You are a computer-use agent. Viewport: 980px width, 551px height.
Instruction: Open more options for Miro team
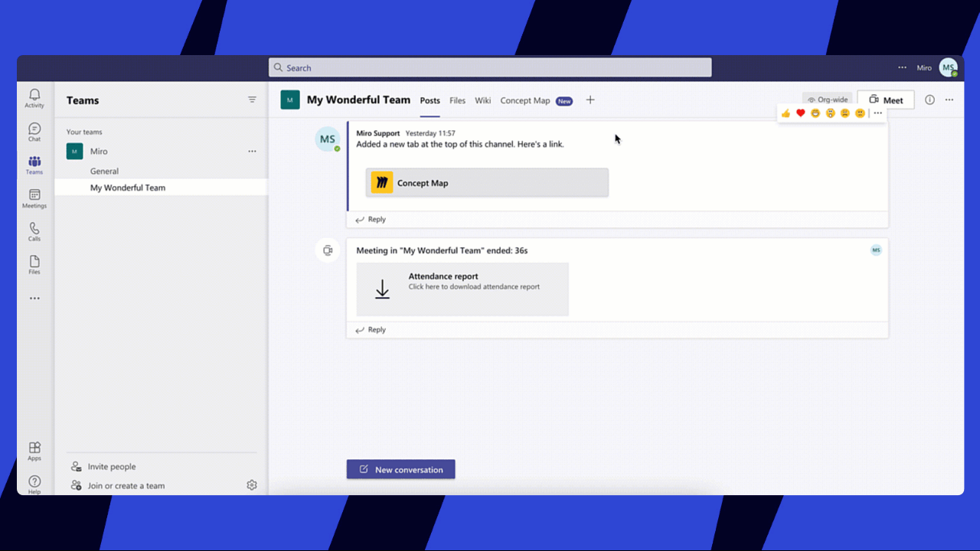point(252,152)
